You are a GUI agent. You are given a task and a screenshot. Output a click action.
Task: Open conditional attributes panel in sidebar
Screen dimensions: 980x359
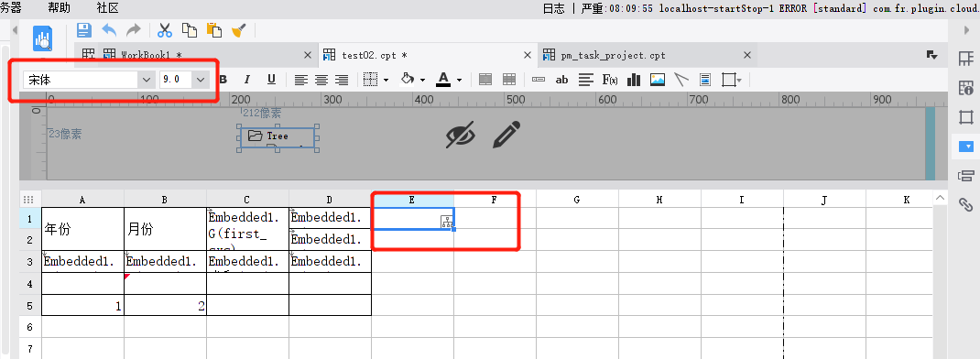[x=965, y=175]
